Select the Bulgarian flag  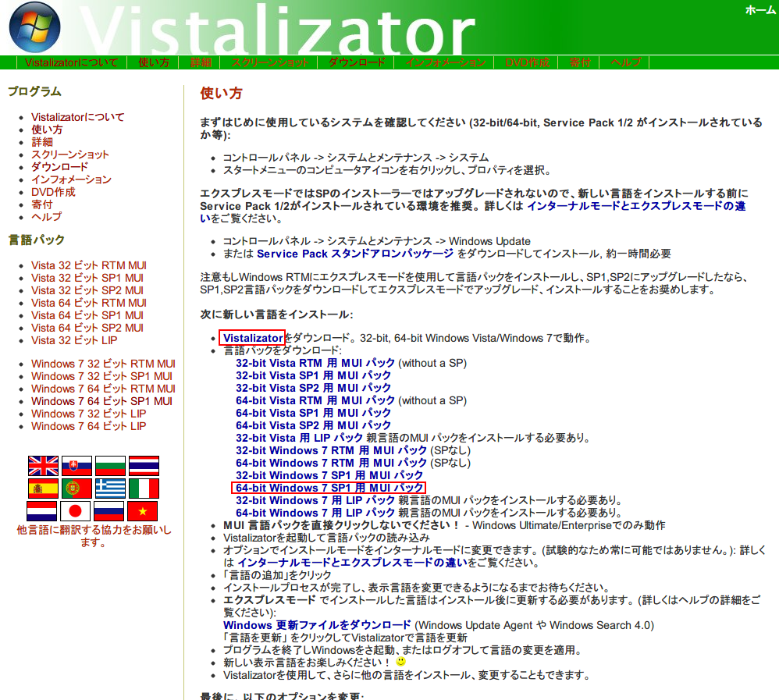coord(110,466)
